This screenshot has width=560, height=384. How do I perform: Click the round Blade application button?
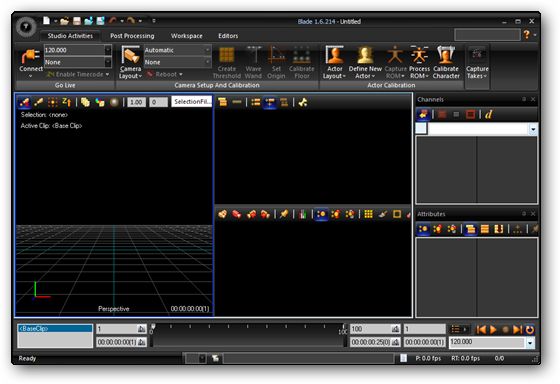26,27
